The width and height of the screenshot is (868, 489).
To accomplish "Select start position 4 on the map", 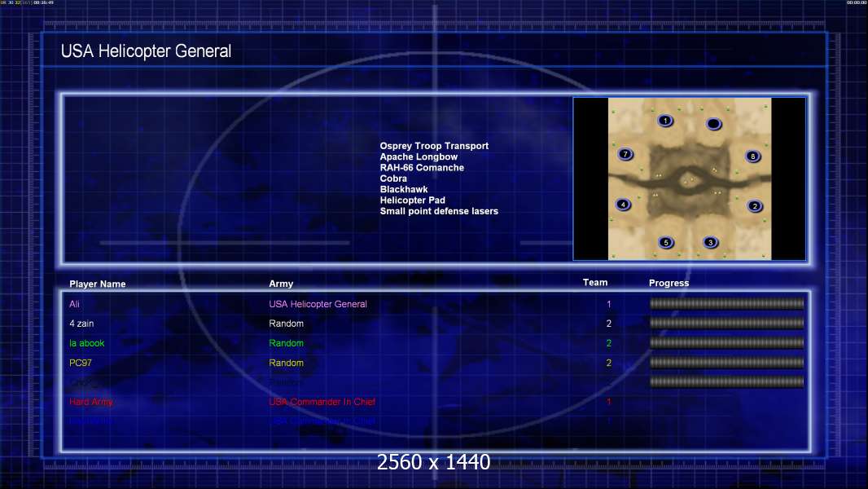I will coord(624,205).
